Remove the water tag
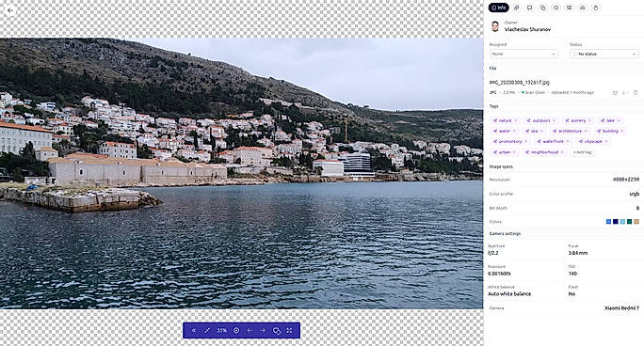 pyautogui.click(x=514, y=131)
